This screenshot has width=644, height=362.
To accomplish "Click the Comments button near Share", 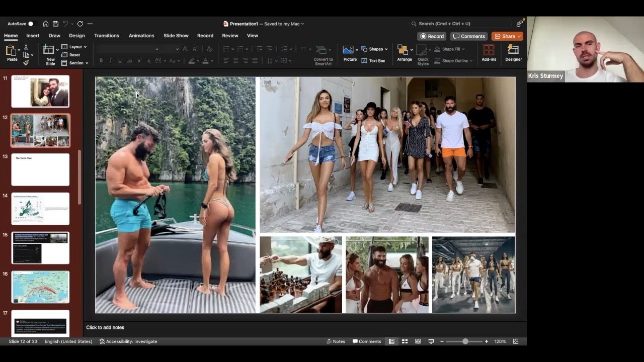I will pos(468,36).
